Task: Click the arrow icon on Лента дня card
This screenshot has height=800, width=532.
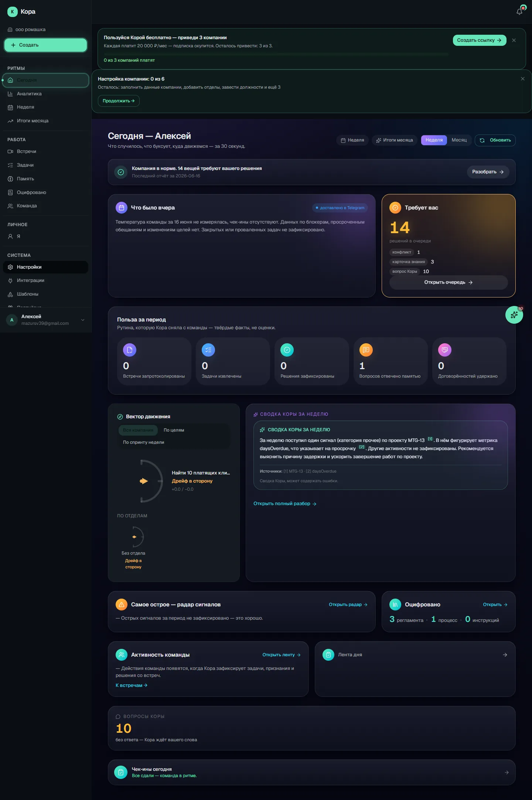Action: [505, 655]
